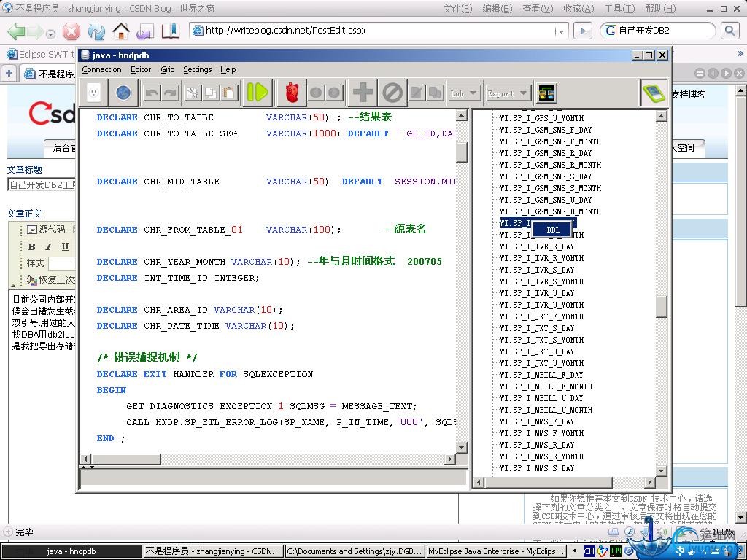This screenshot has height=560, width=747.
Task: Click browser purple undo page icon
Action: [145, 31]
